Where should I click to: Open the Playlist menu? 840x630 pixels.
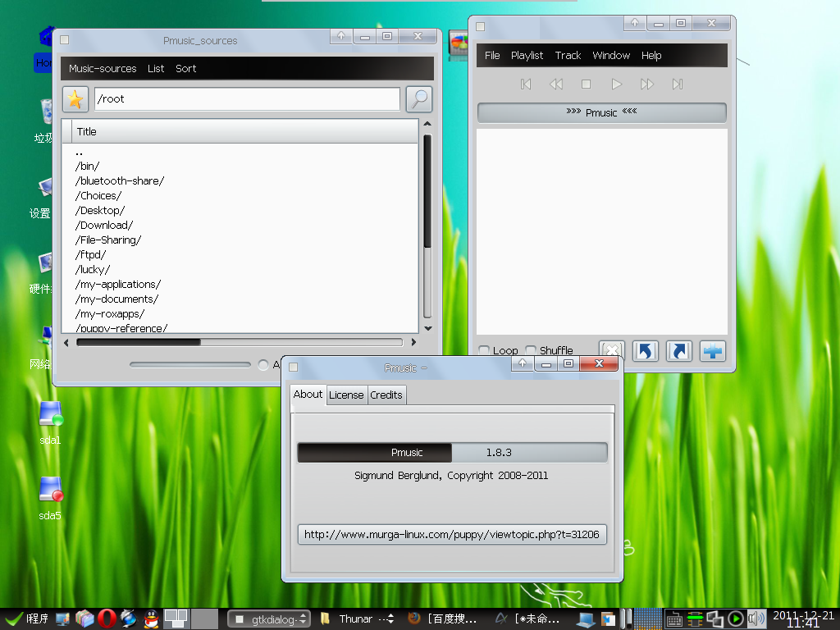tap(527, 55)
